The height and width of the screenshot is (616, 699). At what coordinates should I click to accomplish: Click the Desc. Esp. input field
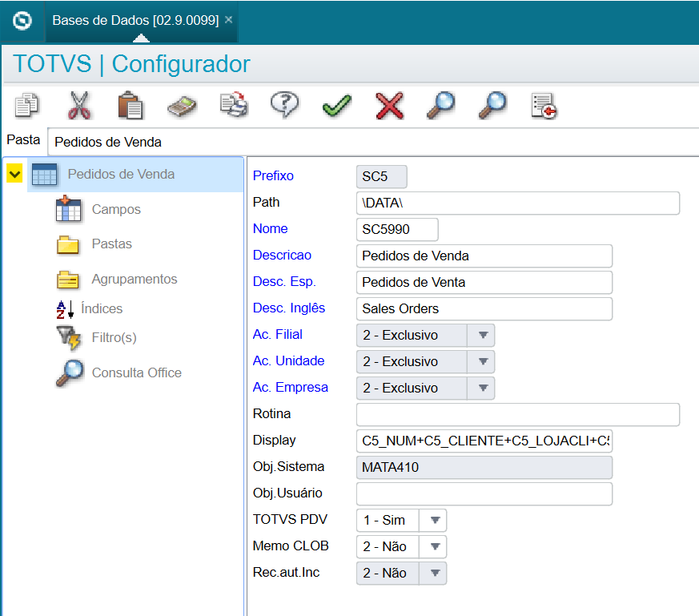[x=484, y=282]
